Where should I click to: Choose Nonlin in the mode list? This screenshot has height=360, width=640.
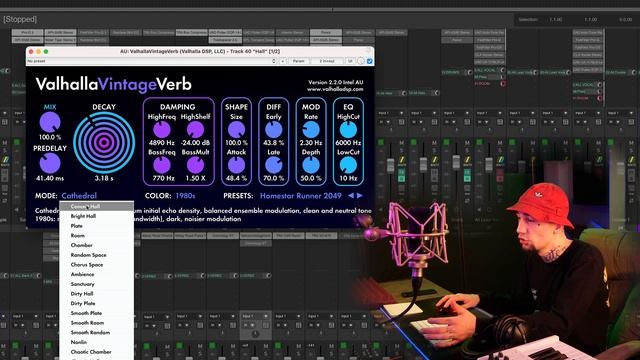click(x=97, y=342)
